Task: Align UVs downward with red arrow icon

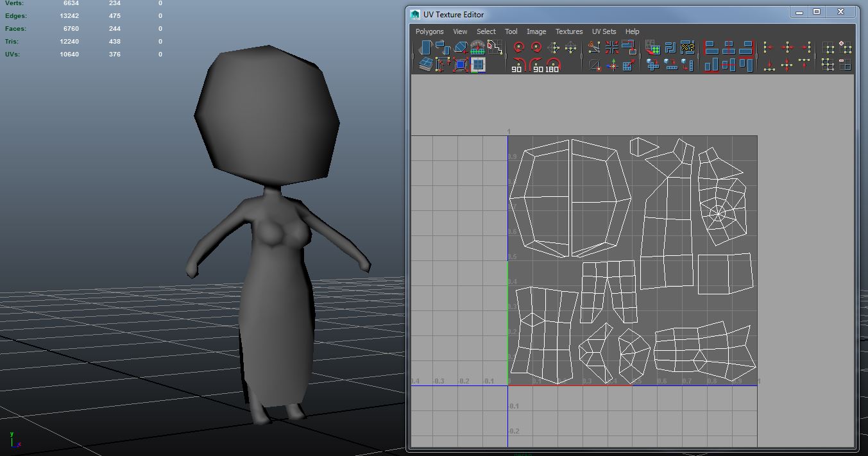Action: coord(769,65)
